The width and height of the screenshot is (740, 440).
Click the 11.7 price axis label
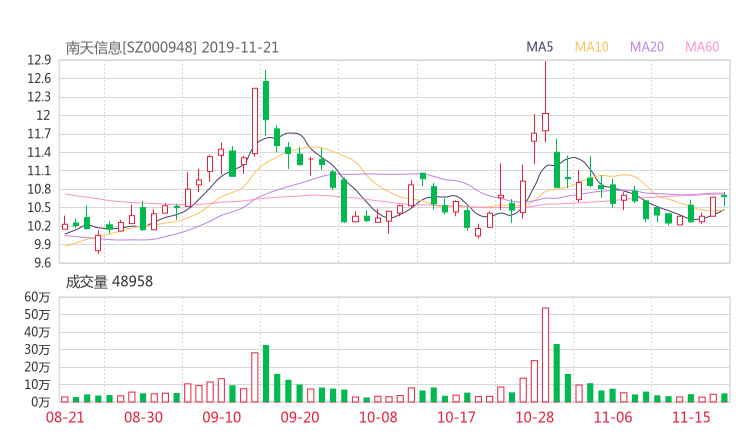pyautogui.click(x=39, y=134)
